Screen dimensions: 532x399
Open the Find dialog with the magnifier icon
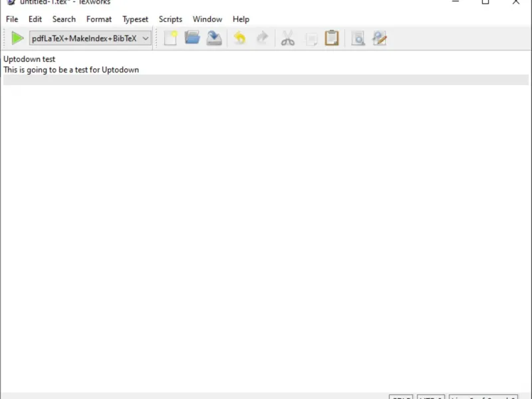(358, 39)
